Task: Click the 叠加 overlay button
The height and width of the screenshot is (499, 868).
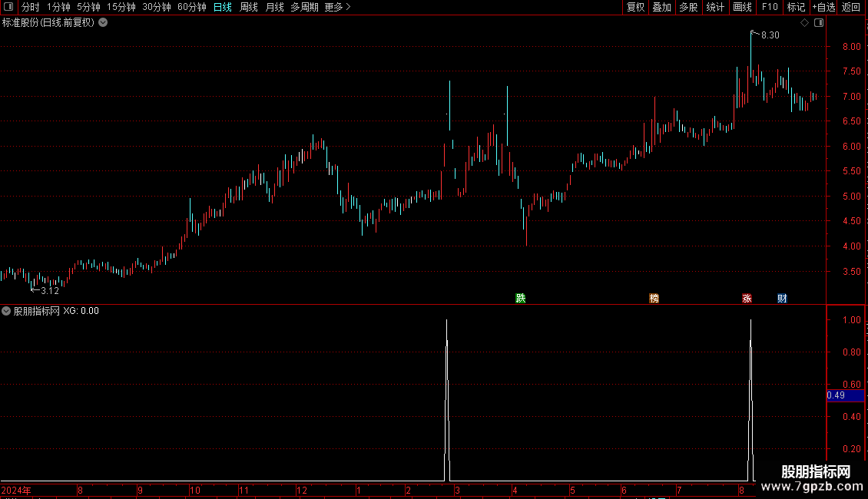Action: pyautogui.click(x=661, y=7)
